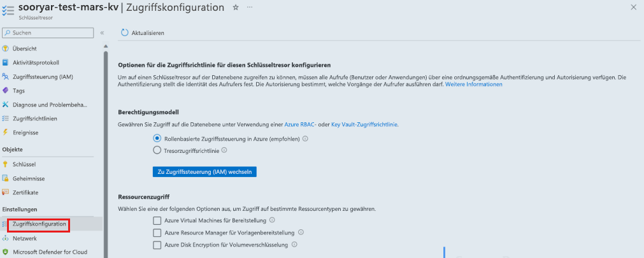Click the Aktivitätsprotokoll log icon
The height and width of the screenshot is (258, 644).
5,62
